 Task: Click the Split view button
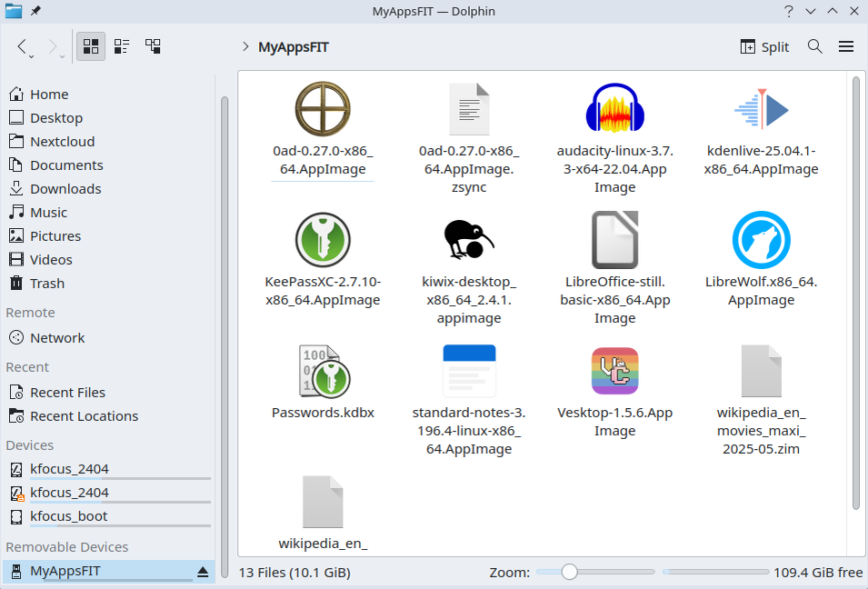pos(764,46)
